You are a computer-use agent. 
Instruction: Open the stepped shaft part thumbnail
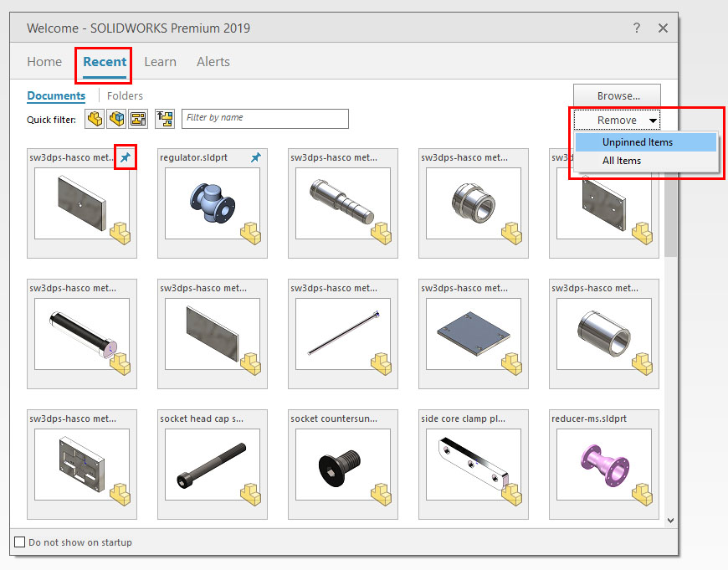[x=342, y=203]
